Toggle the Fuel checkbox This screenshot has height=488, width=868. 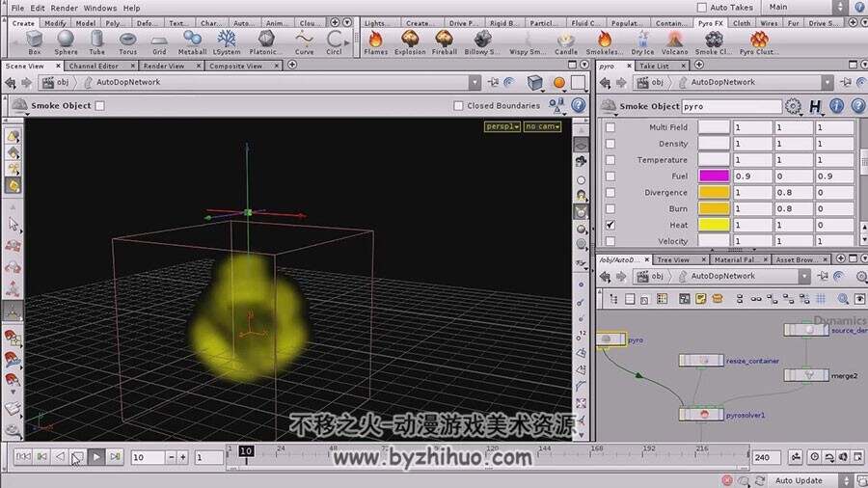tap(610, 176)
